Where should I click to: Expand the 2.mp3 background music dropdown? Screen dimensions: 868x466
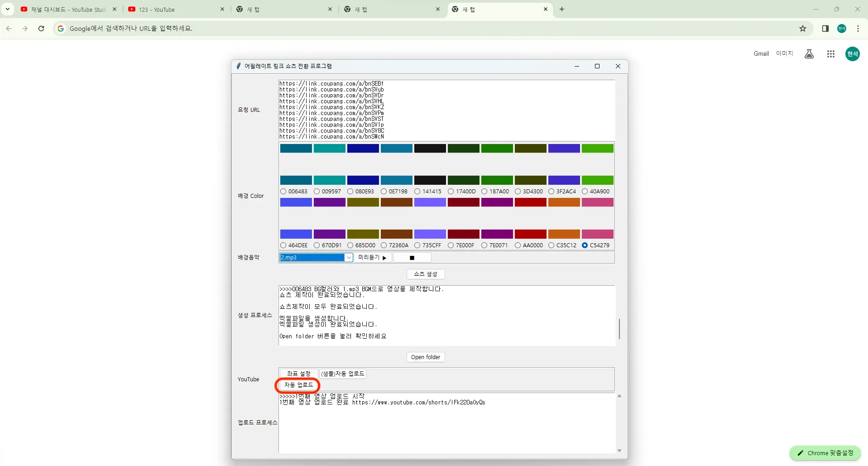coord(349,258)
